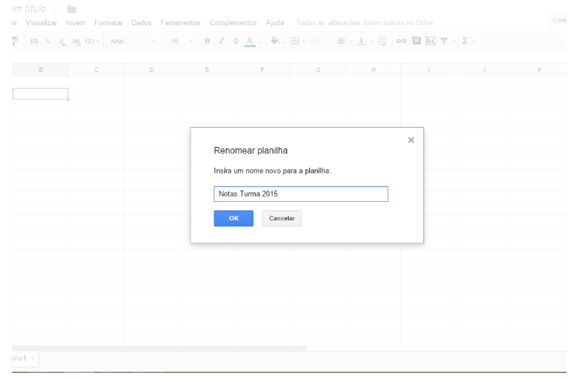Image resolution: width=588 pixels, height=378 pixels.
Task: Open the font size 10 dropdown
Action: (181, 41)
